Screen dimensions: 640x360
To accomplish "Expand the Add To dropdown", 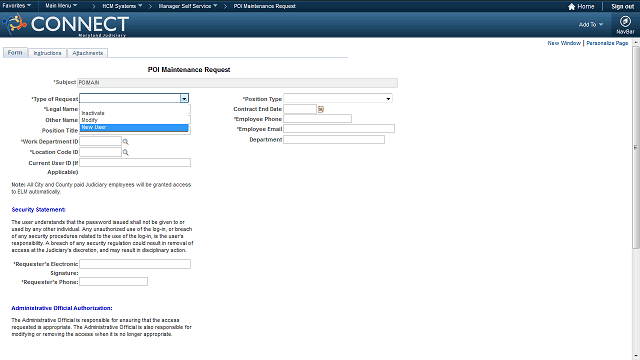I will (591, 24).
